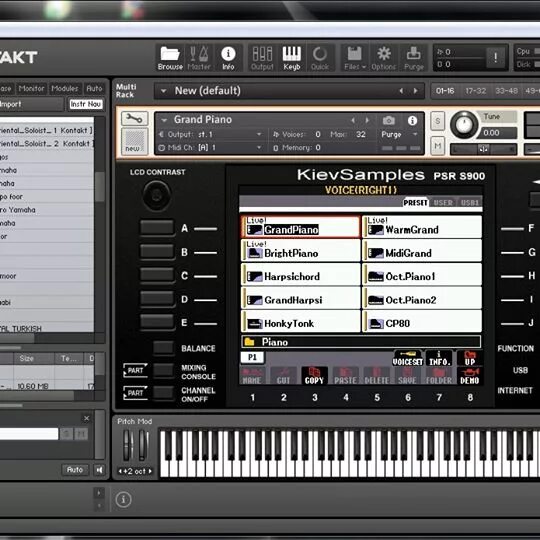Select the Oct.Piano2 voice
Image resolution: width=540 pixels, height=540 pixels.
click(x=422, y=298)
